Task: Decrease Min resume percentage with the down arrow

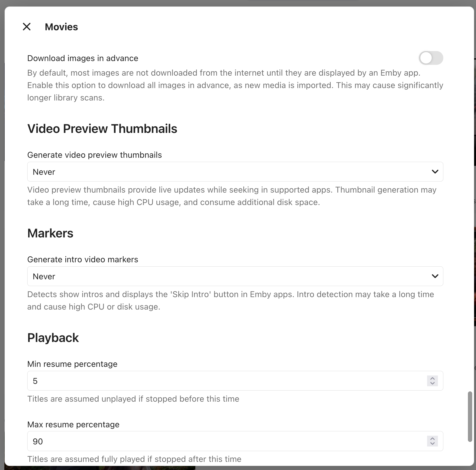Action: point(433,383)
